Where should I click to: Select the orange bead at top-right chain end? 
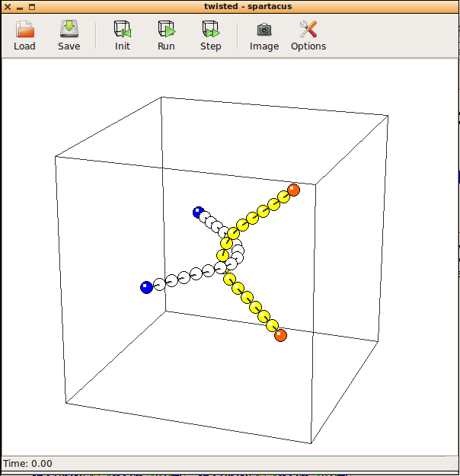click(293, 190)
